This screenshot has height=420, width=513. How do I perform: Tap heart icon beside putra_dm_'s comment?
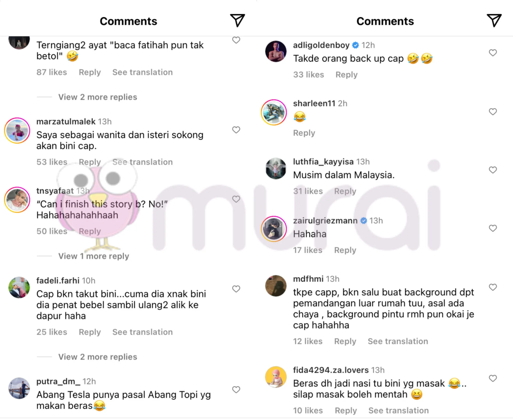pyautogui.click(x=236, y=390)
